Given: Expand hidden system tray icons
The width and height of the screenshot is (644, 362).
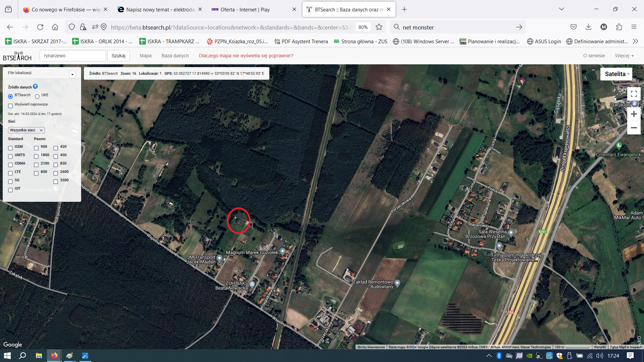Looking at the screenshot, I should point(489,356).
